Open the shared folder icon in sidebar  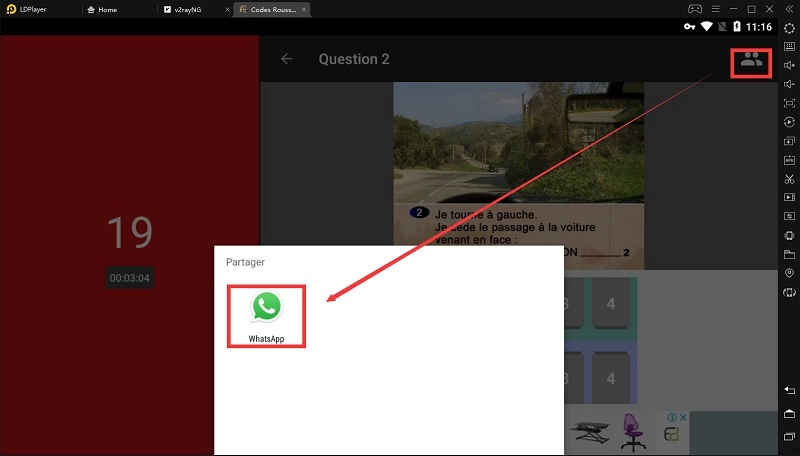(789, 254)
